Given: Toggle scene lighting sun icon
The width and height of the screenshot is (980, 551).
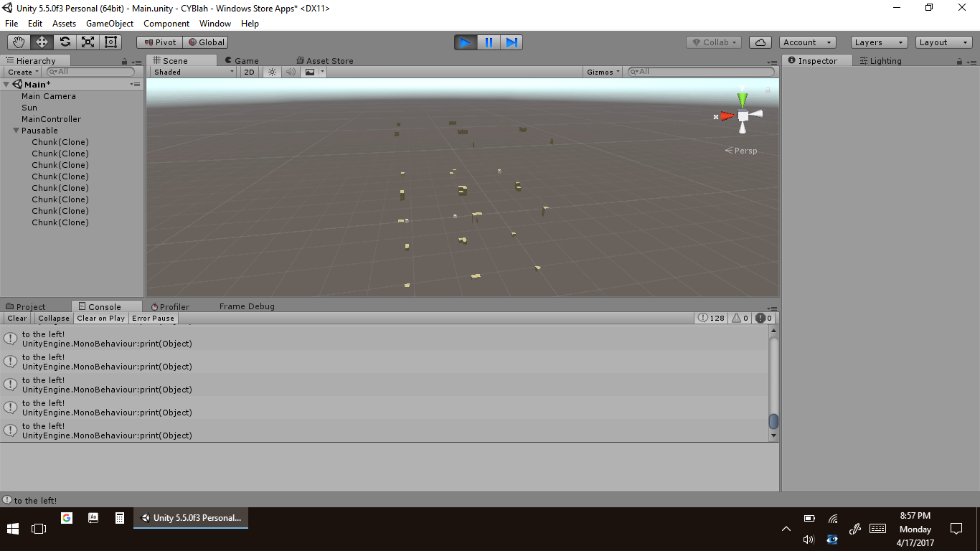Looking at the screenshot, I should (272, 72).
